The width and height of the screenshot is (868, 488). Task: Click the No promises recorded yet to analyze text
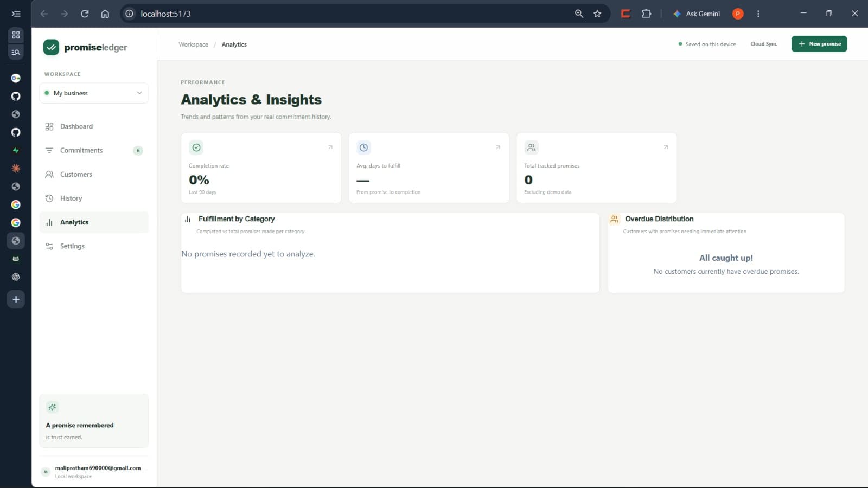(x=248, y=254)
